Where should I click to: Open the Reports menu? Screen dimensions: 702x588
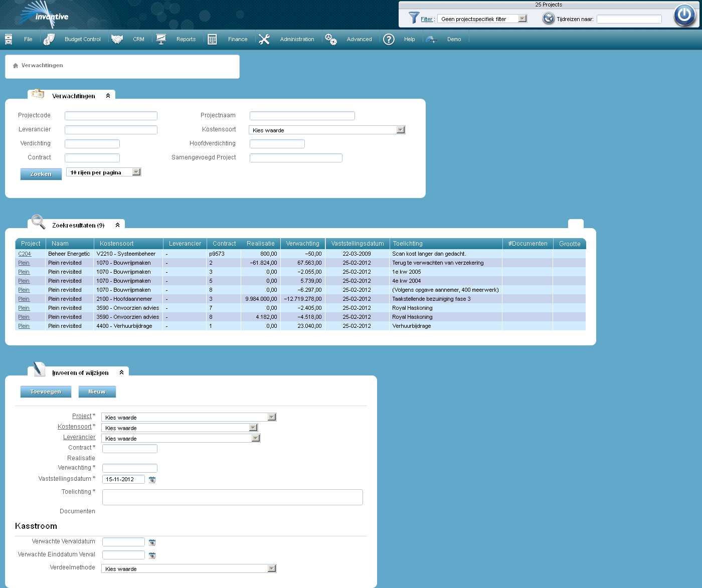(186, 39)
